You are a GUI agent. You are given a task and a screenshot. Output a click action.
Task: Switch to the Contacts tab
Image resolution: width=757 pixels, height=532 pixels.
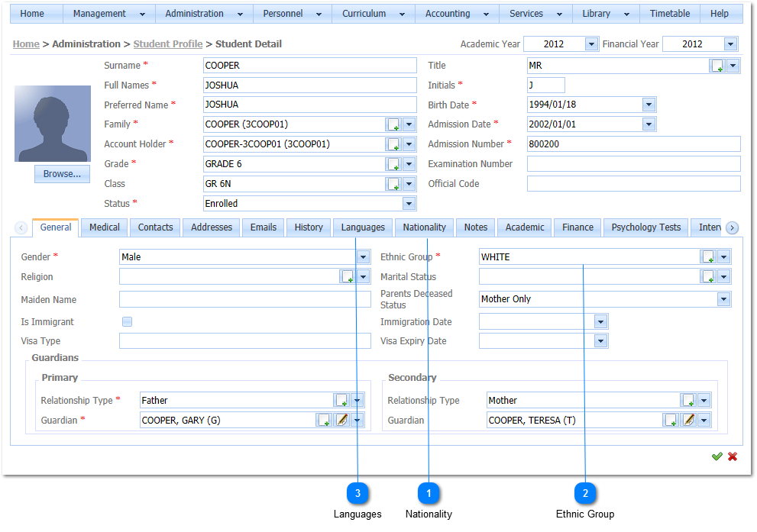point(156,227)
